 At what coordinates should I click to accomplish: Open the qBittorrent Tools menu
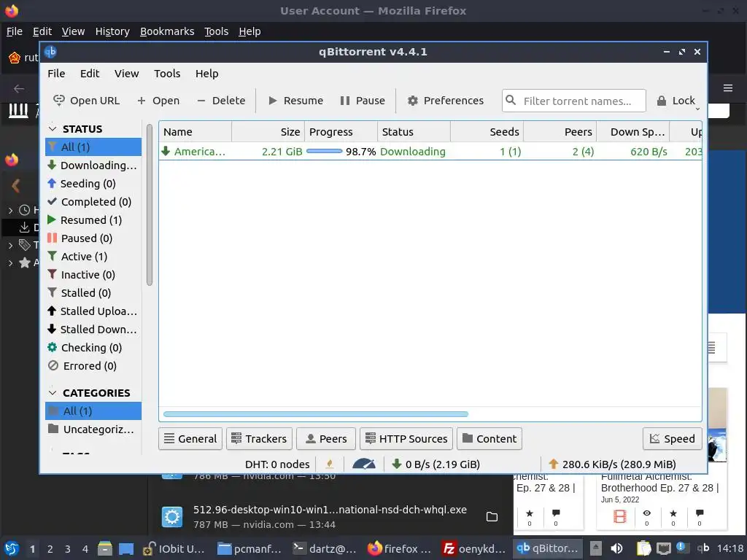(x=167, y=74)
